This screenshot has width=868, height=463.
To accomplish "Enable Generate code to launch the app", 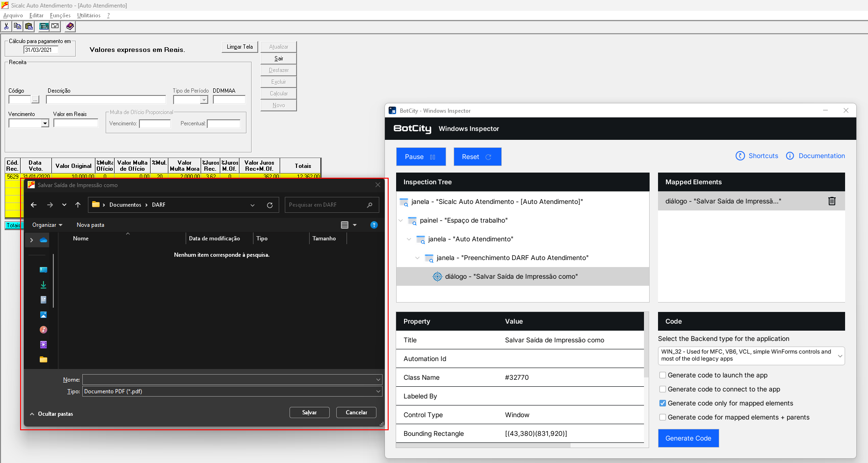I will pyautogui.click(x=663, y=375).
